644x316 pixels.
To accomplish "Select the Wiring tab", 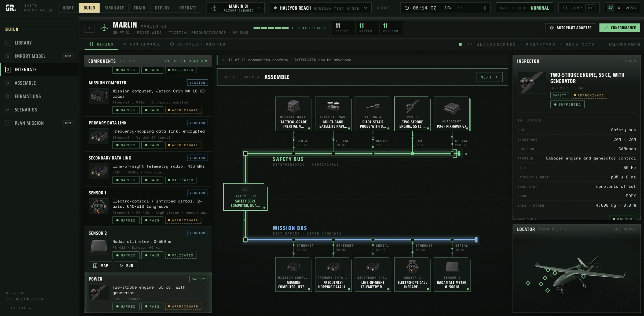I will tap(101, 44).
